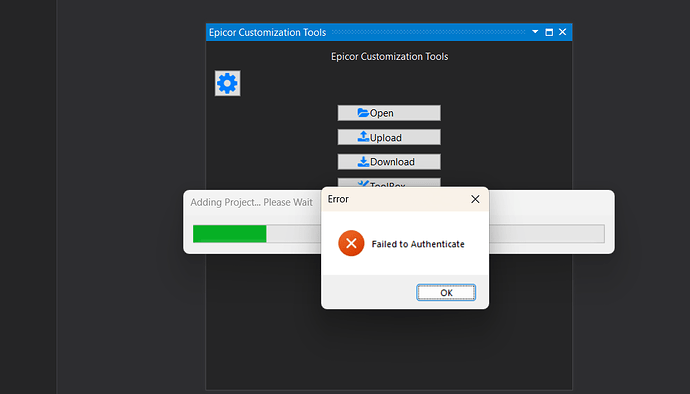Image resolution: width=690 pixels, height=394 pixels.
Task: Click the Download button
Action: point(389,162)
